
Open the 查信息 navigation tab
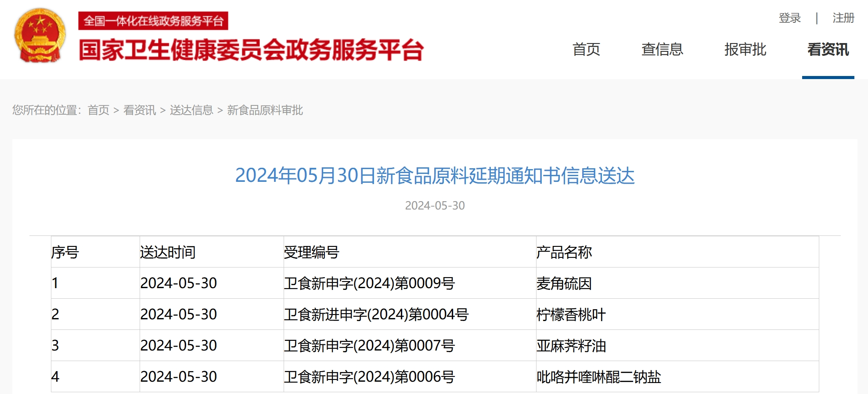click(662, 50)
